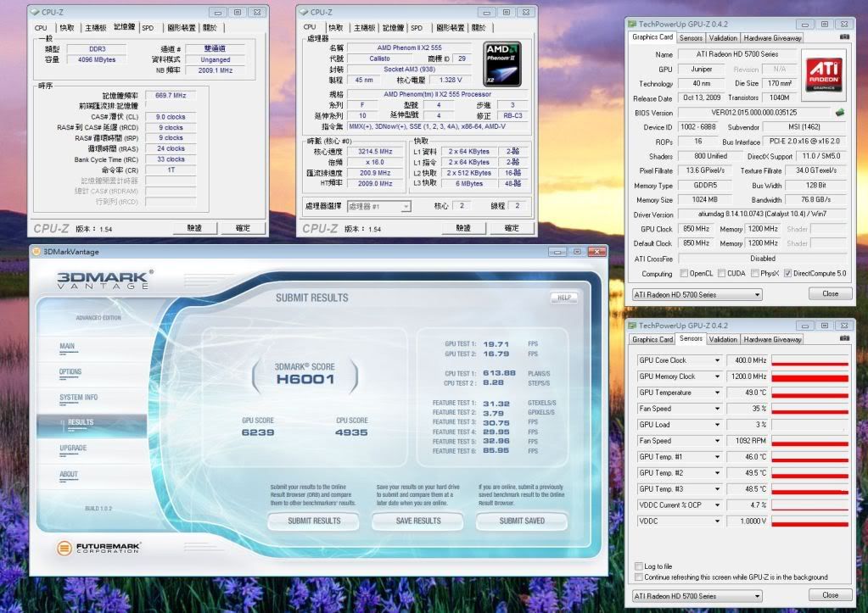Open the 處理器選擇 processor selection dropdown
Viewport: 868px width, 613px height.
(378, 206)
